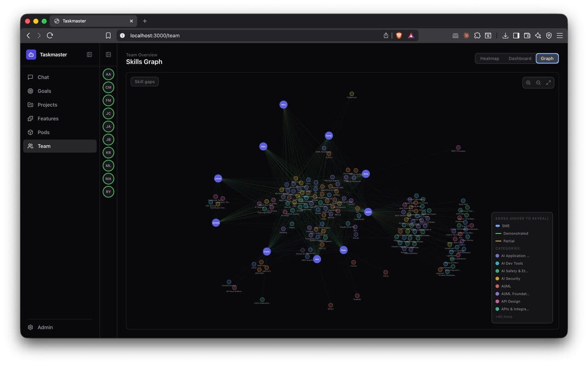Click the AA team member avatar
This screenshot has width=588, height=365.
108,74
